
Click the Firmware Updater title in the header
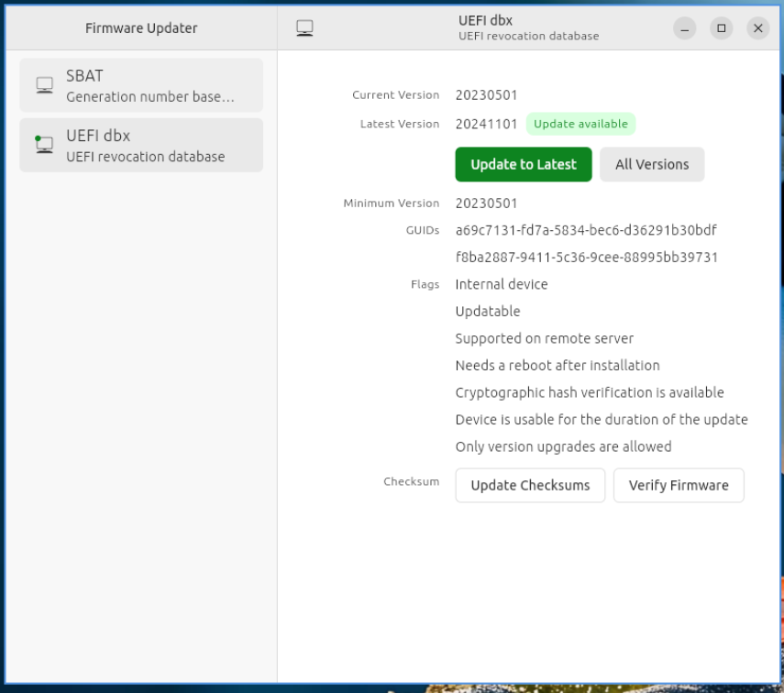[141, 28]
